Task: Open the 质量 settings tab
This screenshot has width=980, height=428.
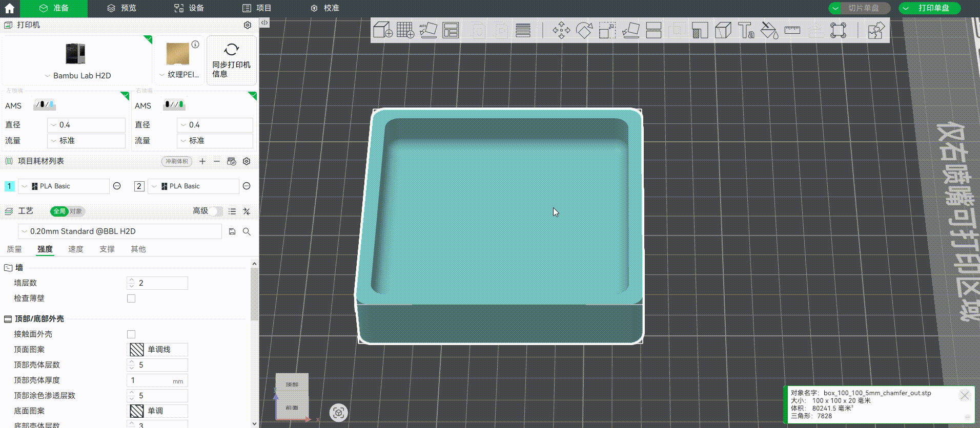Action: (14, 249)
